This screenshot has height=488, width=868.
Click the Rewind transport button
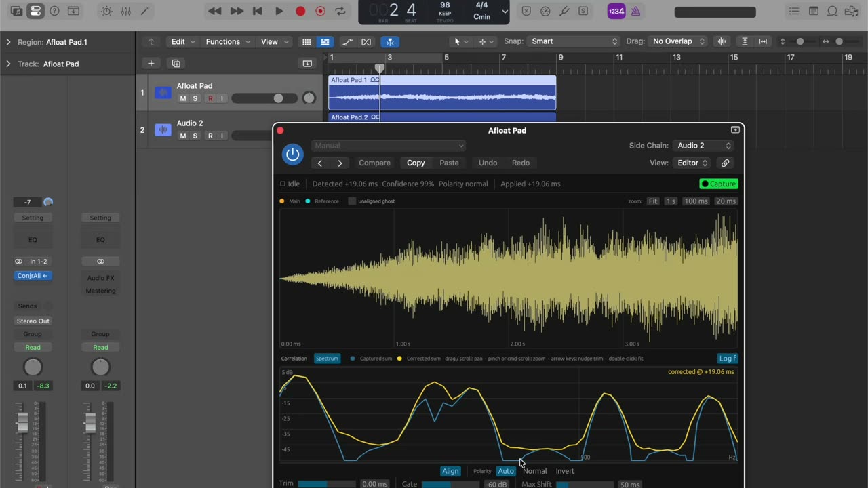215,11
